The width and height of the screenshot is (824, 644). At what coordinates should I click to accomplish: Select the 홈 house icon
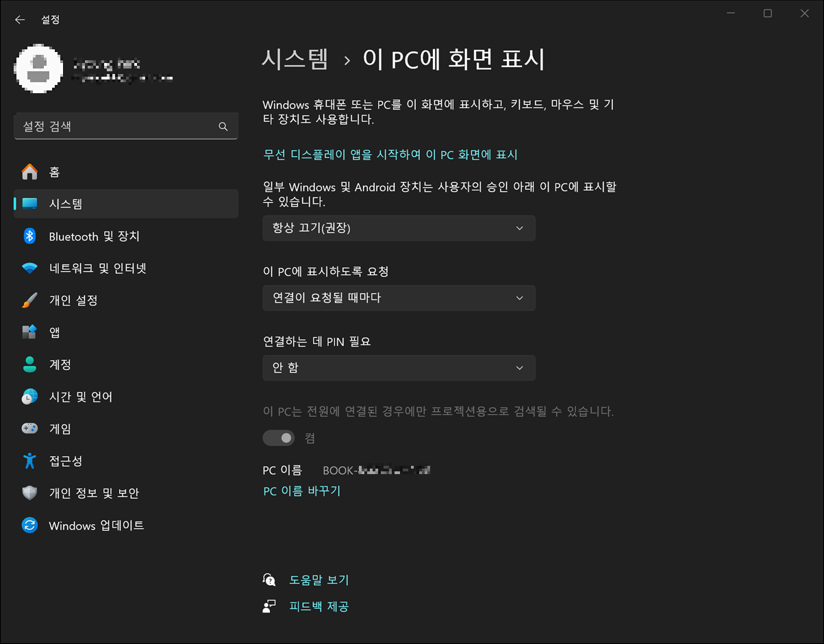point(29,172)
